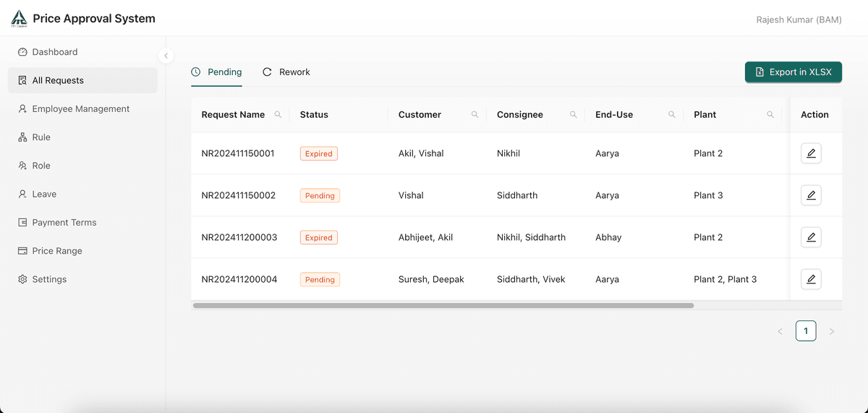Click customer cell Akil, Vishal
Image resolution: width=868 pixels, height=413 pixels.
pos(421,153)
